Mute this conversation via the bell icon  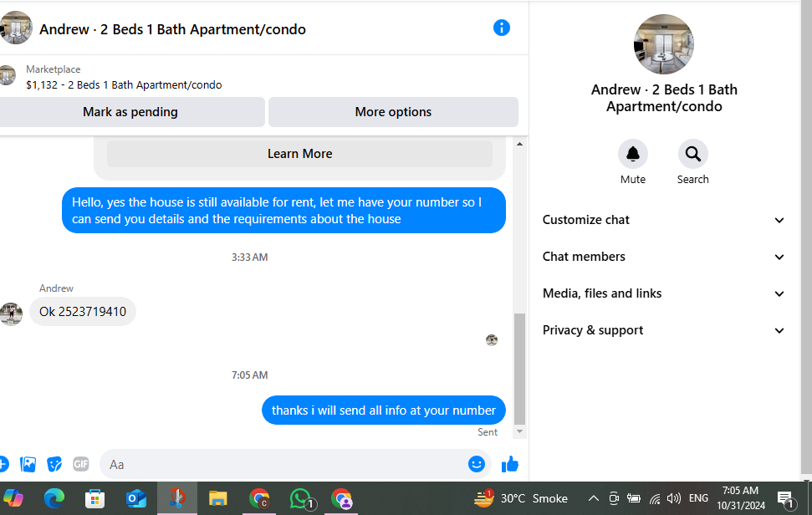tap(633, 154)
